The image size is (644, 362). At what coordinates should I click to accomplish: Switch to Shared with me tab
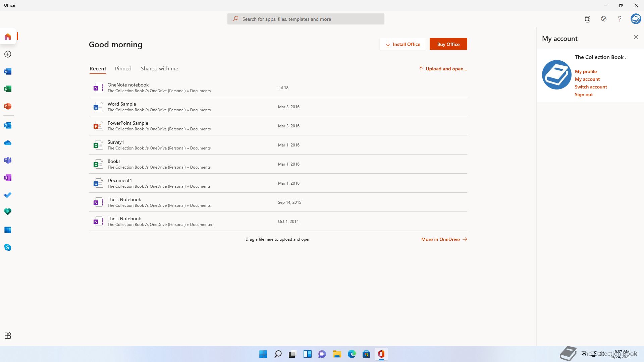pos(159,69)
